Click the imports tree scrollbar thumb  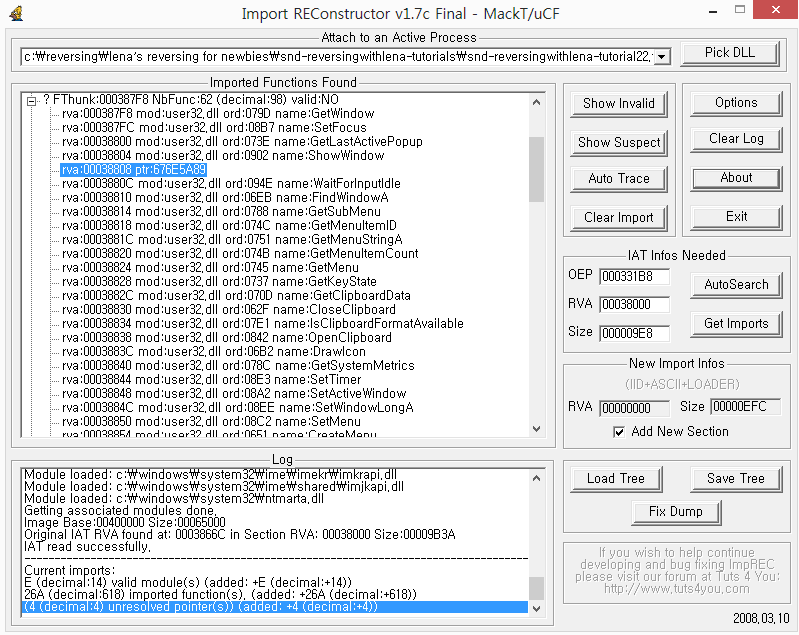[x=536, y=169]
